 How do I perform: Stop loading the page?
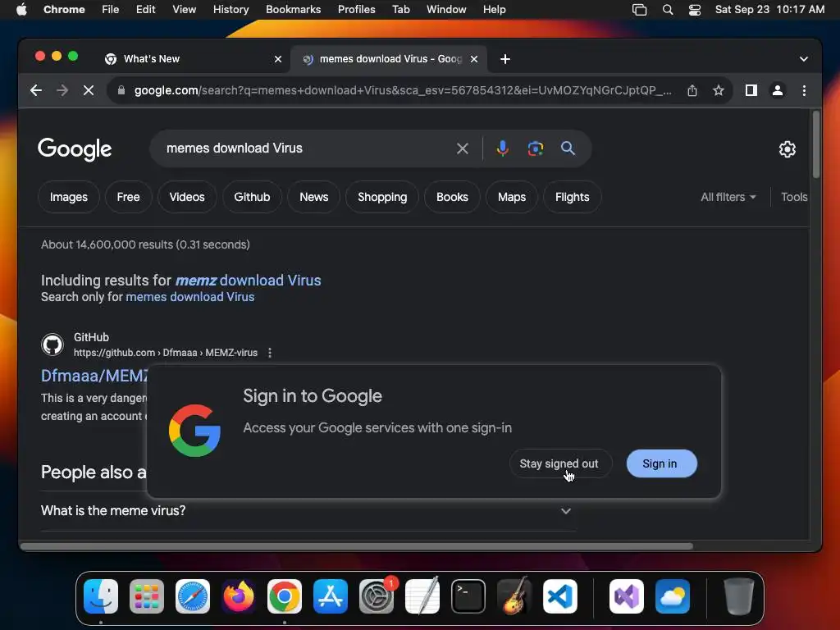point(89,90)
